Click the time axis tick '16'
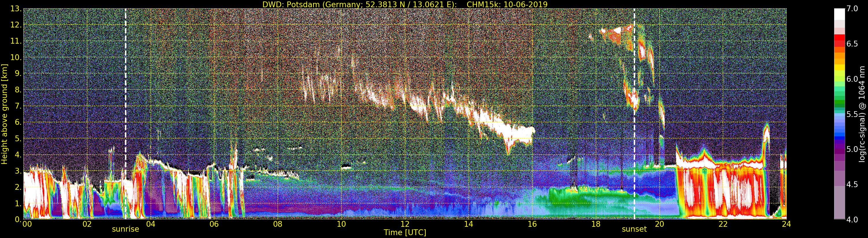 click(x=532, y=224)
